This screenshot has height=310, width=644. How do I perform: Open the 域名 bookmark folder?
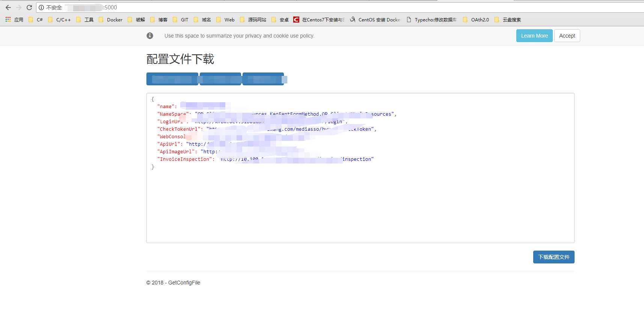click(x=202, y=20)
